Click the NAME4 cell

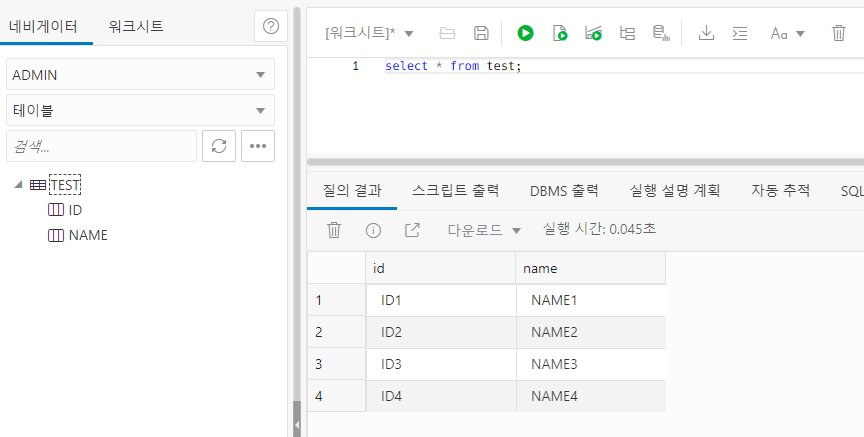tap(591, 396)
